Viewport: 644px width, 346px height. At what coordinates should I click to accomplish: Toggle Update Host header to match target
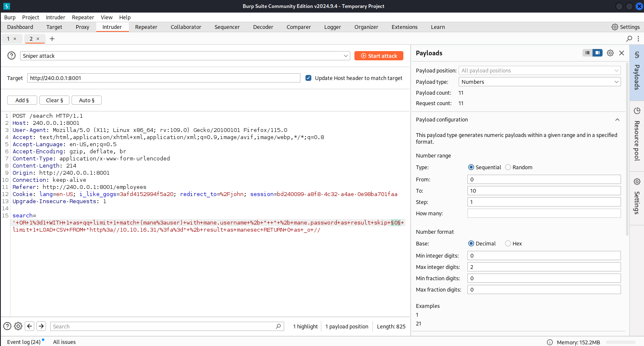pos(308,78)
